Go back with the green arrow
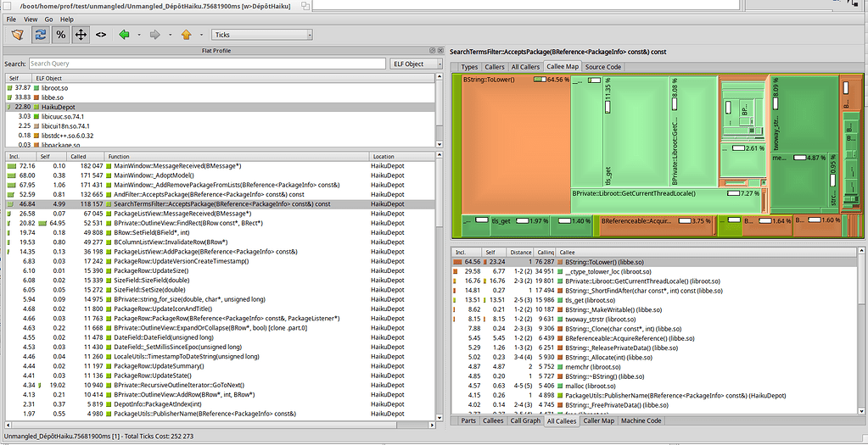 [124, 34]
